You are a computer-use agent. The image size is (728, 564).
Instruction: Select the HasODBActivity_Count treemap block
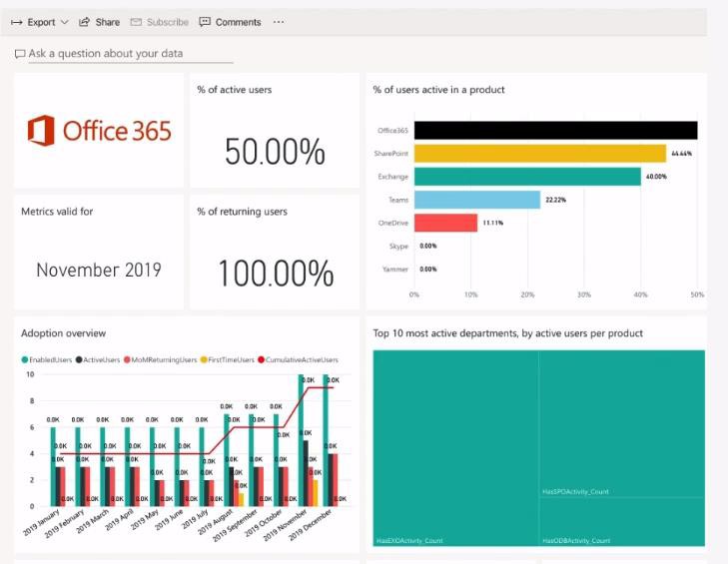pyautogui.click(x=622, y=522)
